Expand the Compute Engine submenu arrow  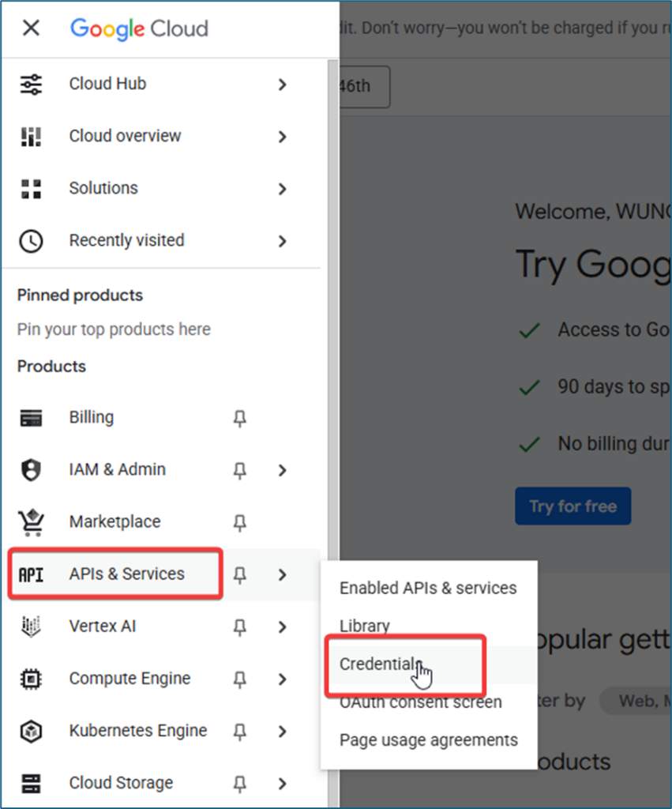pyautogui.click(x=283, y=679)
